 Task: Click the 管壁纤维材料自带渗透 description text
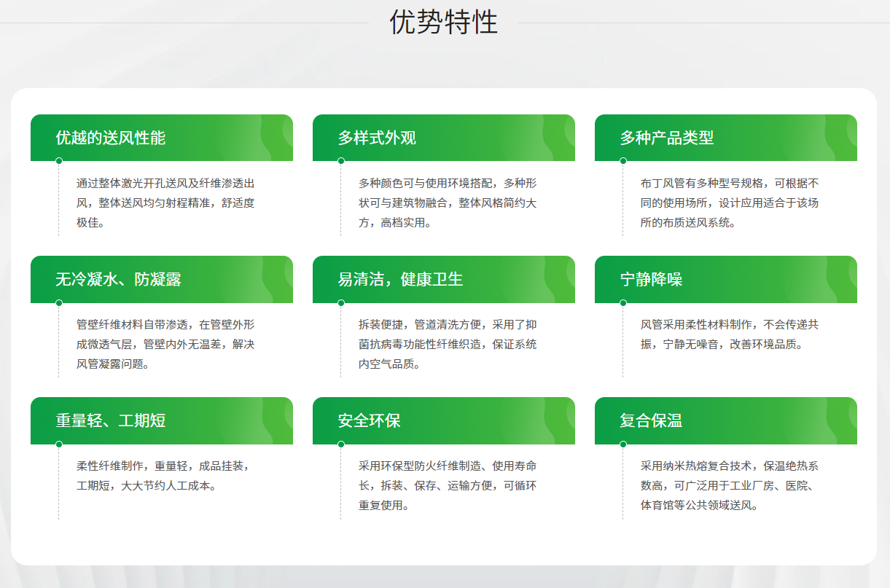pos(165,344)
